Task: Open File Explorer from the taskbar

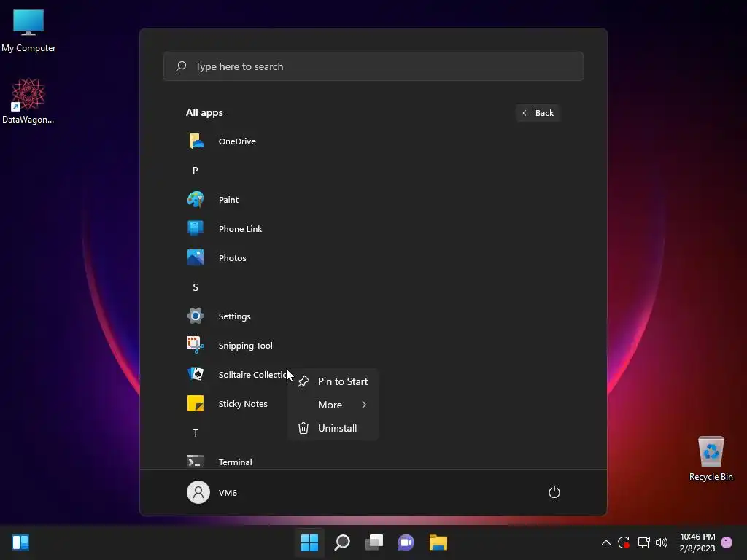Action: coord(438,542)
